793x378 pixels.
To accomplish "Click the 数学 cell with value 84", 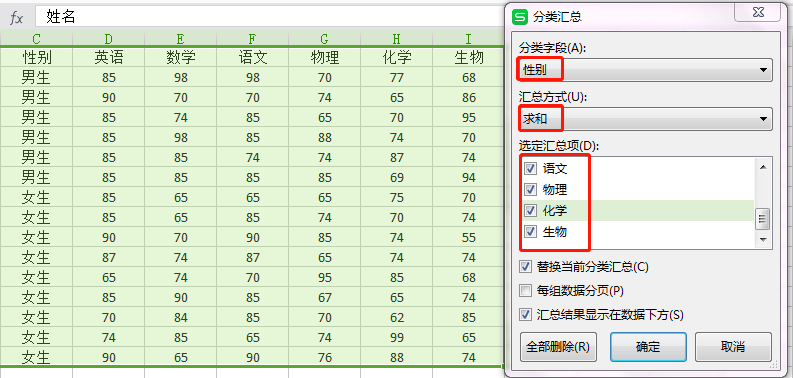I will click(181, 317).
